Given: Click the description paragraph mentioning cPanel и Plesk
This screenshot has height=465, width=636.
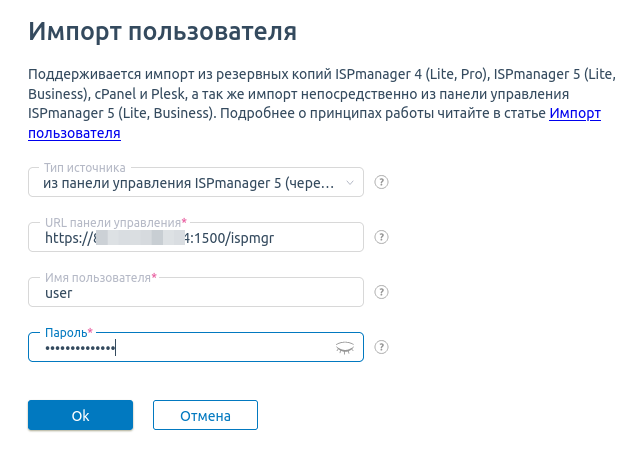Looking at the screenshot, I should [x=322, y=104].
